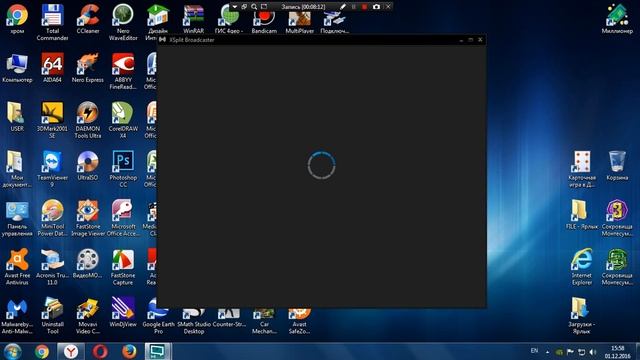Image resolution: width=640 pixels, height=360 pixels.
Task: Select the WinDjView desktop icon
Action: [123, 313]
